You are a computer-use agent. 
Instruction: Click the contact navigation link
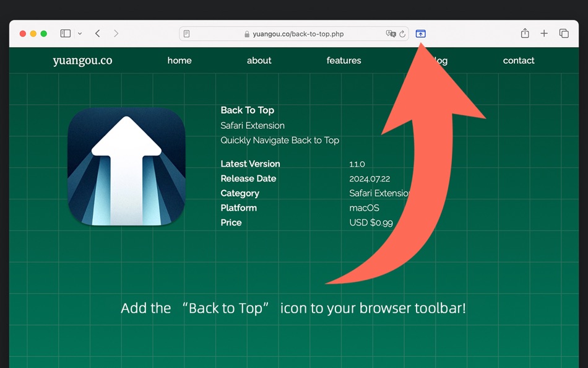518,60
